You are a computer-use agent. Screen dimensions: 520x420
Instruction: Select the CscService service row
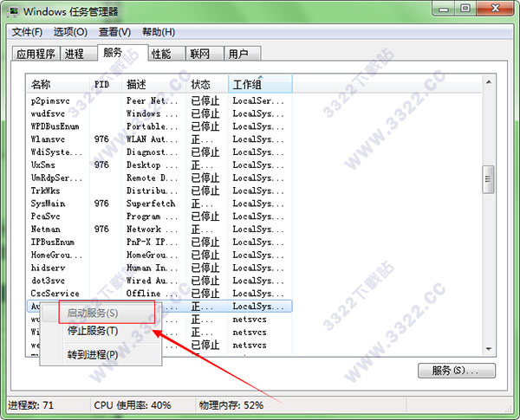click(159, 294)
